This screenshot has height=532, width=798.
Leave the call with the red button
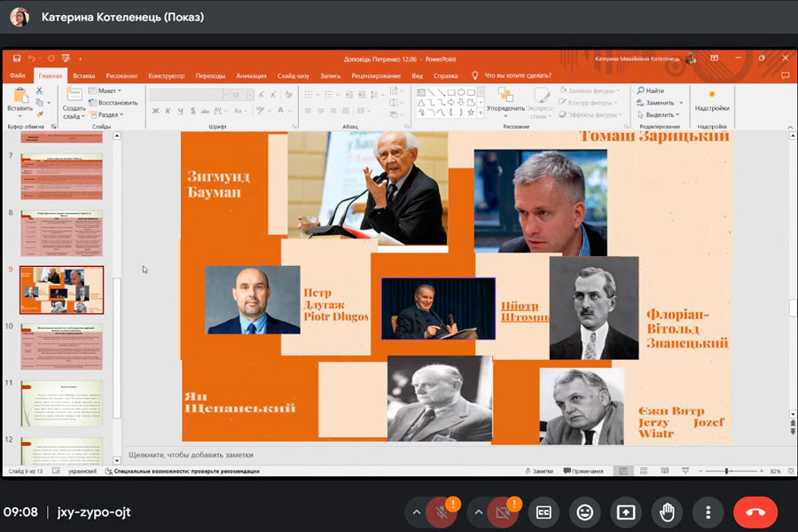tap(755, 512)
